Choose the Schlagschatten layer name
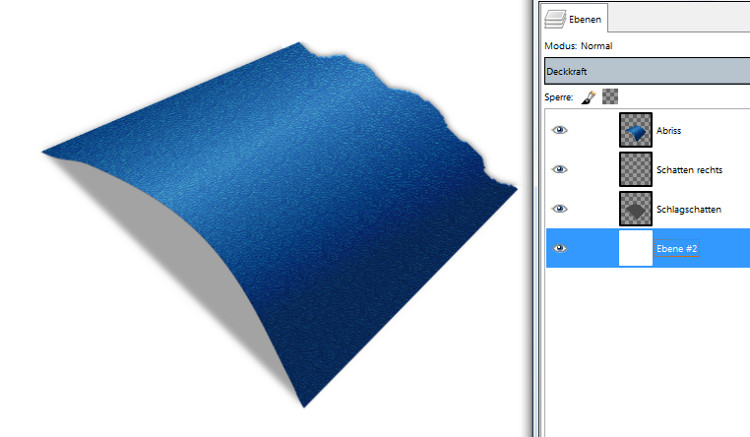 (x=689, y=209)
